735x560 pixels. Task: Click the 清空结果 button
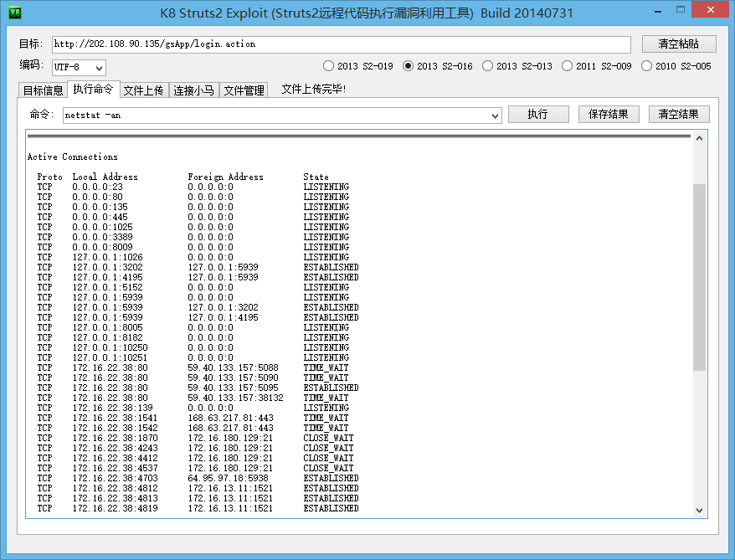(x=679, y=115)
